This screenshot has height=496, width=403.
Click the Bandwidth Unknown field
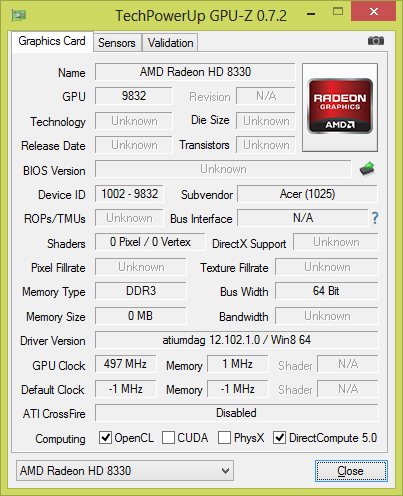pos(327,315)
